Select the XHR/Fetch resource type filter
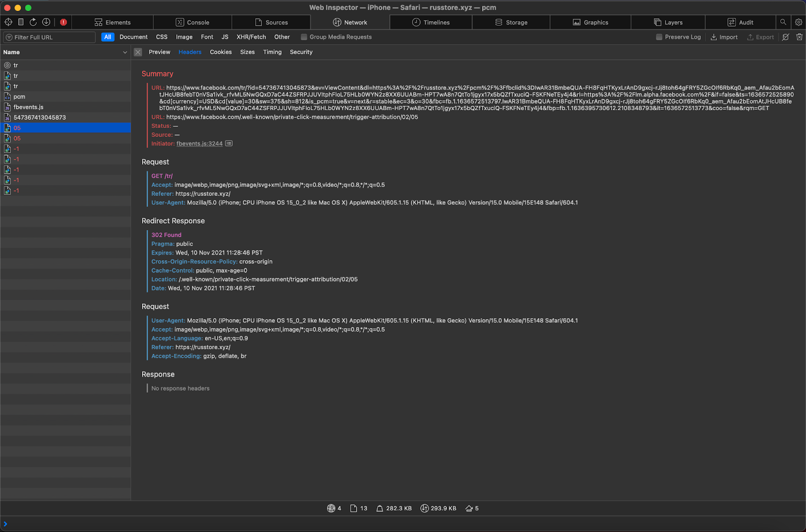The image size is (806, 532). 251,37
